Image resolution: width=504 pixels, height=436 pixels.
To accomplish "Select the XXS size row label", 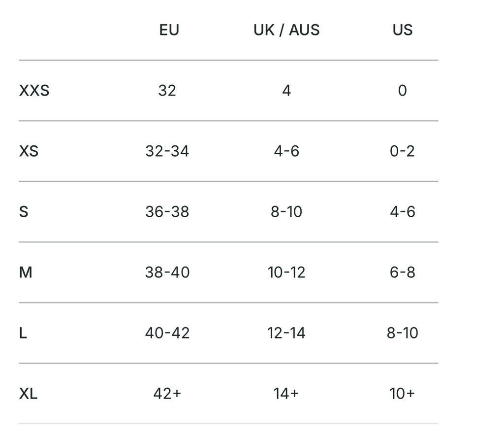I will (34, 91).
